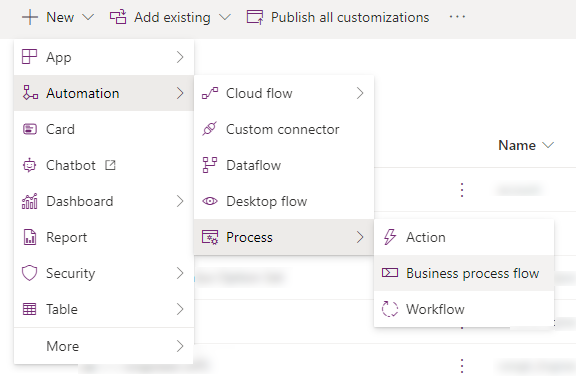
Task: Select Dataflow menu entry
Action: point(284,165)
